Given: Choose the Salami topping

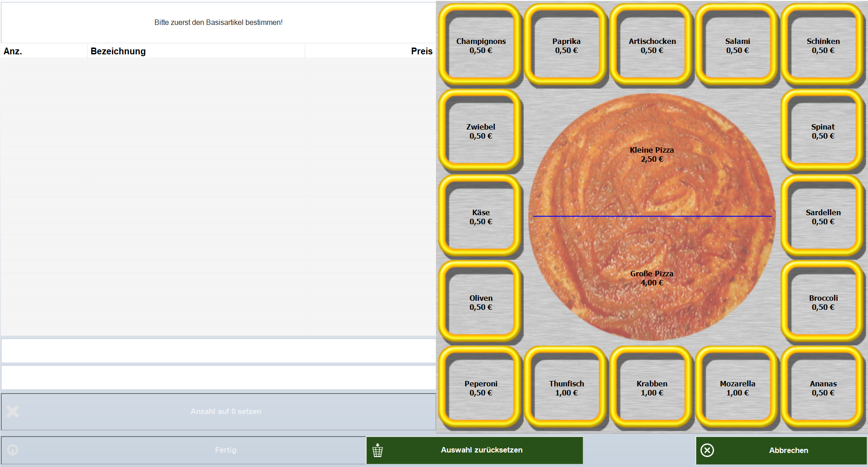Looking at the screenshot, I should point(737,45).
